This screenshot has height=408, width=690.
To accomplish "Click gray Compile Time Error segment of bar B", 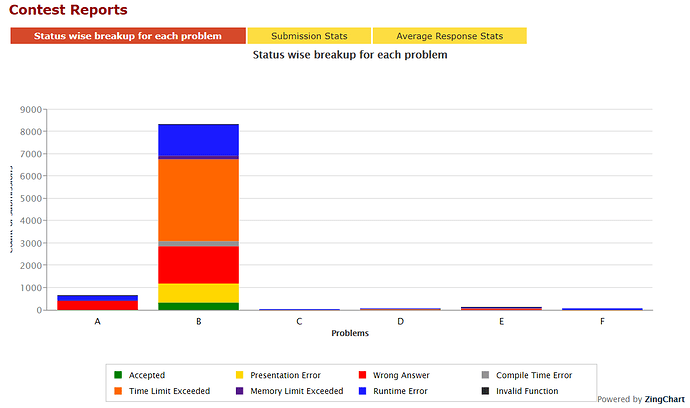I will pos(198,243).
